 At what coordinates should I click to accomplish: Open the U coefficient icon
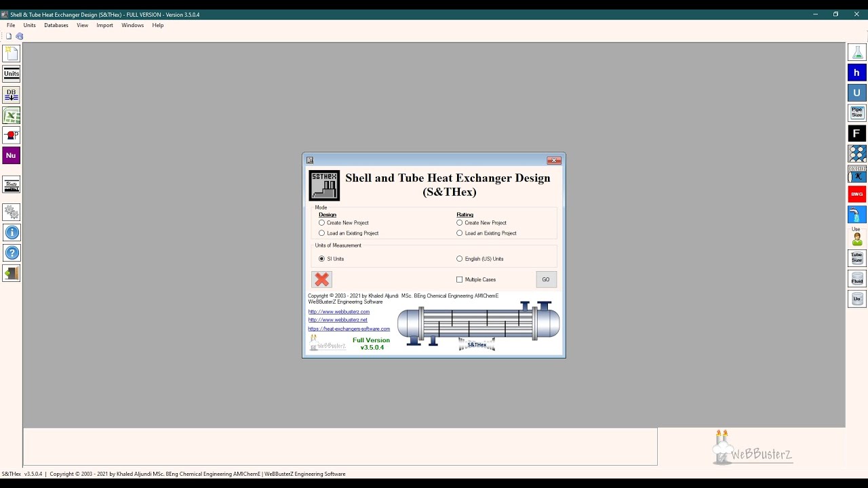857,93
